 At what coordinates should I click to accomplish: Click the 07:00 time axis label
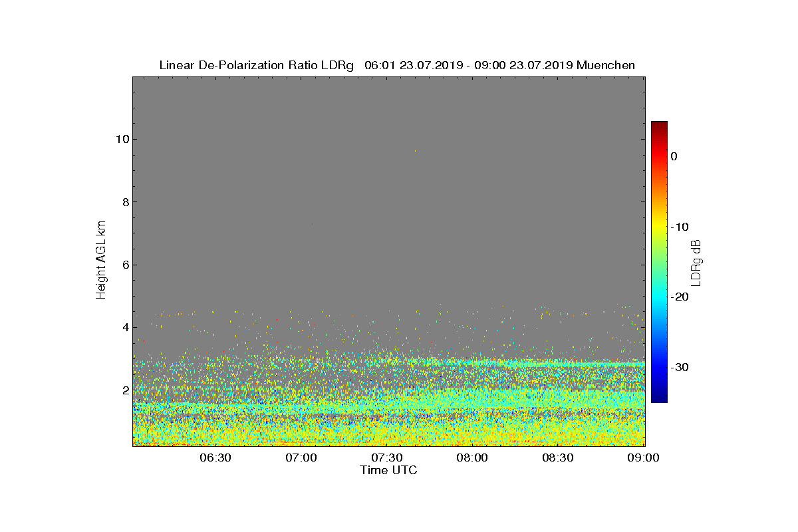[301, 458]
